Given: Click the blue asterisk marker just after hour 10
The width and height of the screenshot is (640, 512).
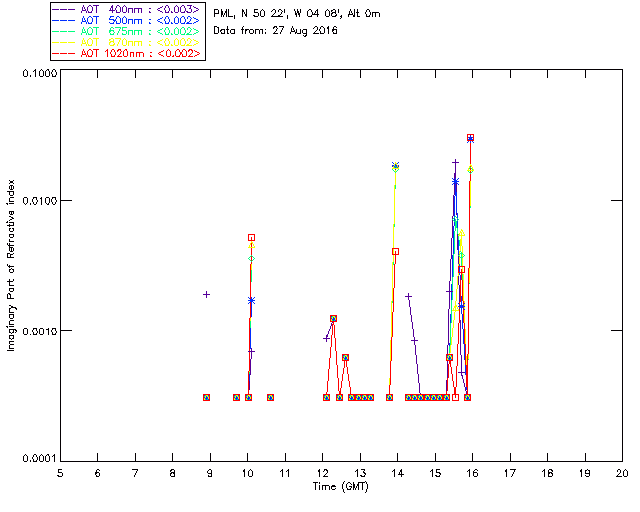Looking at the screenshot, I should click(251, 301).
